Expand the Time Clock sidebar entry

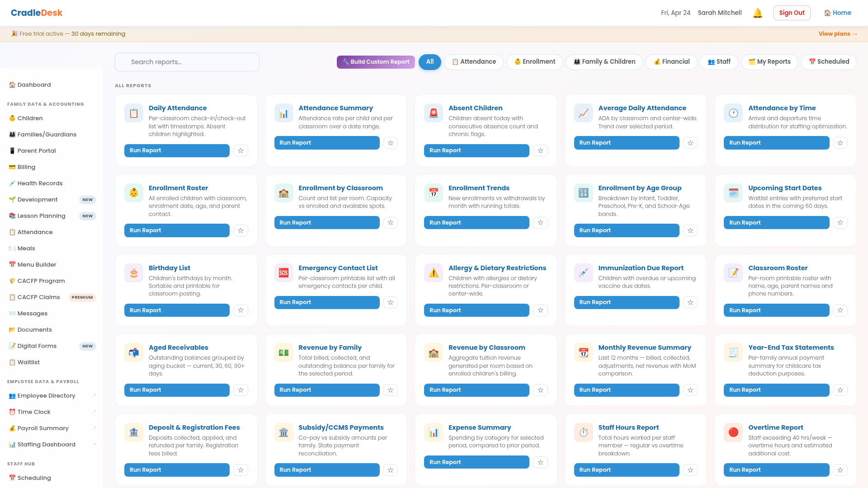point(94,412)
